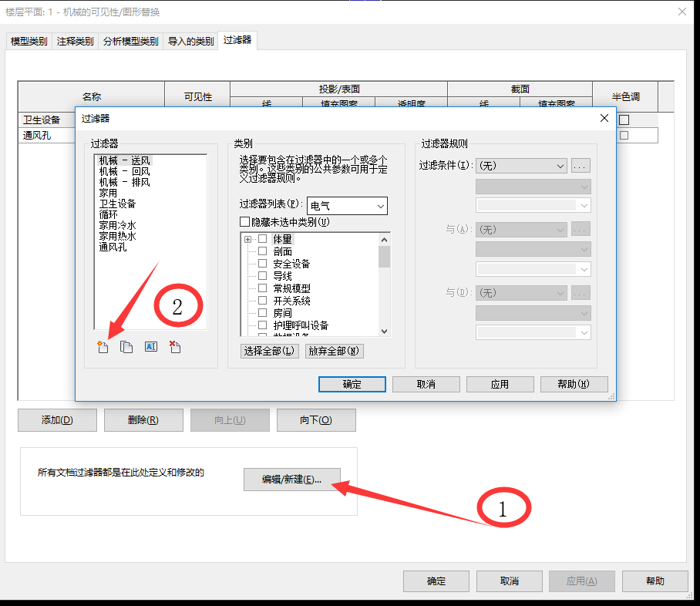Click 应用 in the 过滤器 dialog
Viewport: 700px width, 606px height.
pos(500,384)
